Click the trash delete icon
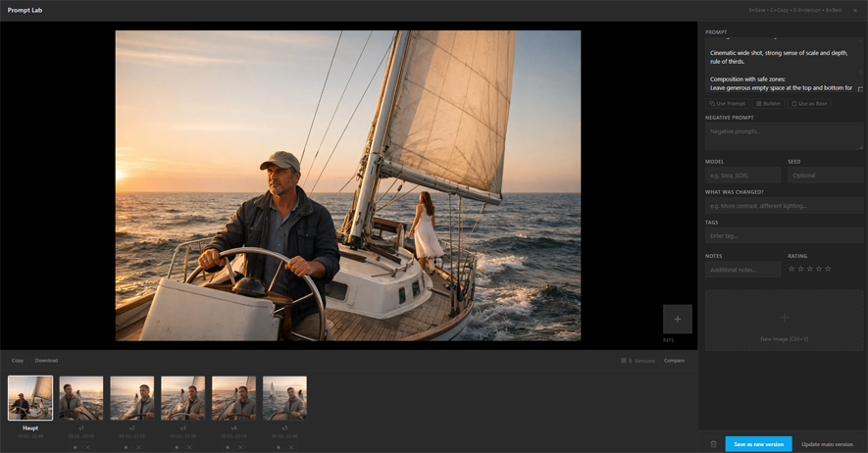The image size is (868, 453). click(713, 444)
